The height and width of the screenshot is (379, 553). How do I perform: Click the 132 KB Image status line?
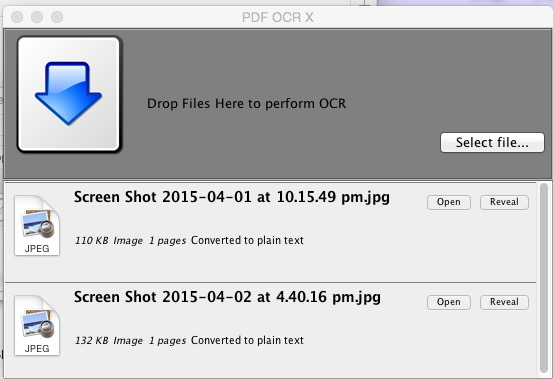189,341
